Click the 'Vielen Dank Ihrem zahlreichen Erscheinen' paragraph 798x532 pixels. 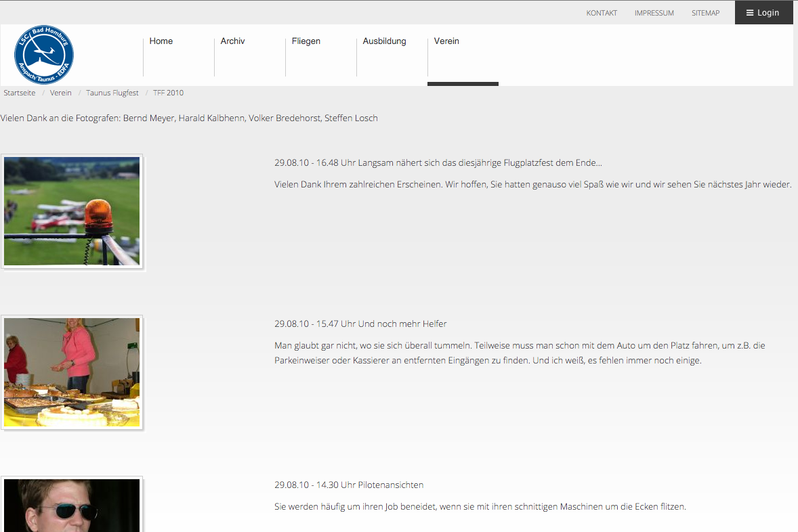coord(533,185)
